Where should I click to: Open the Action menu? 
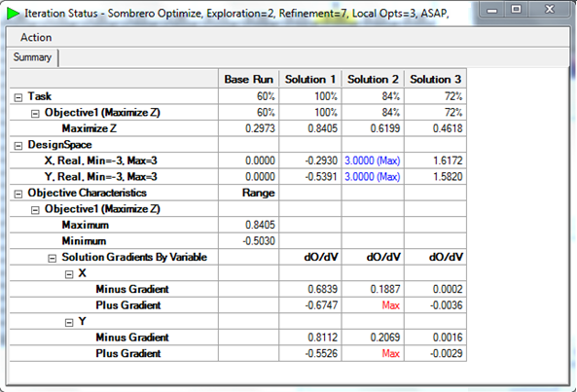36,37
